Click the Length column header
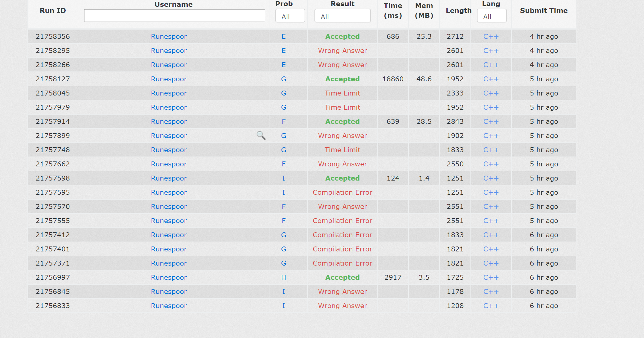 pyautogui.click(x=458, y=10)
